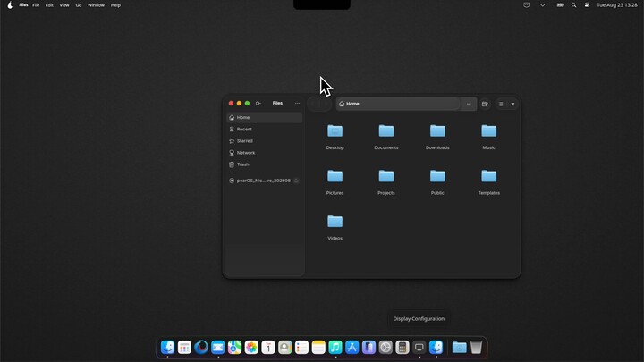Open Notes in the dock
The height and width of the screenshot is (362, 644).
click(x=318, y=347)
